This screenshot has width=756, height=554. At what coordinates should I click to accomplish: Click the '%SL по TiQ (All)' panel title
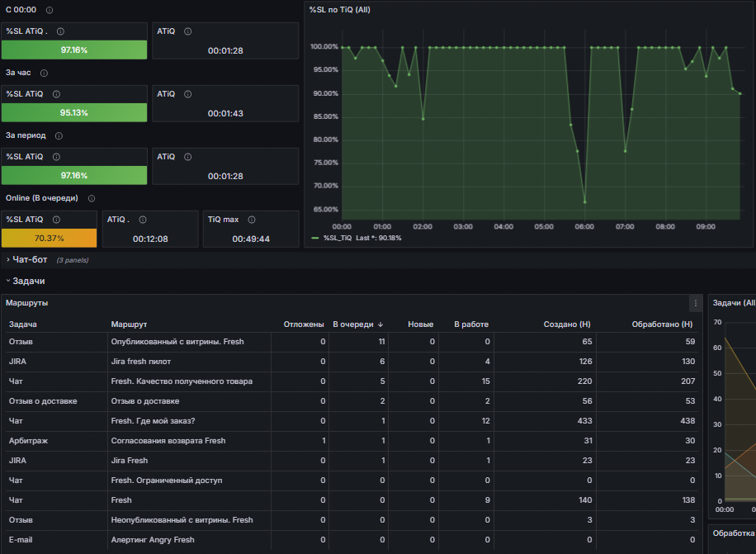[x=340, y=10]
